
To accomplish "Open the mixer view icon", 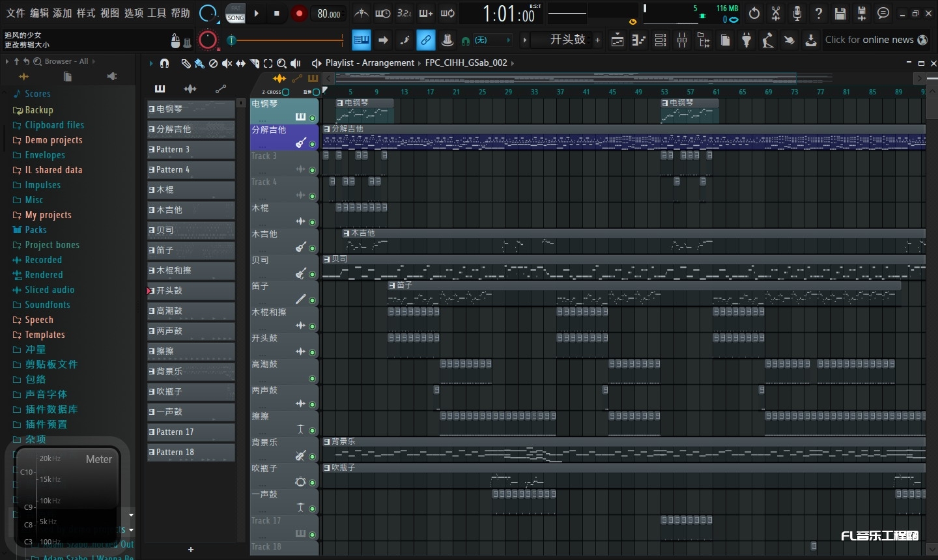I will 682,40.
